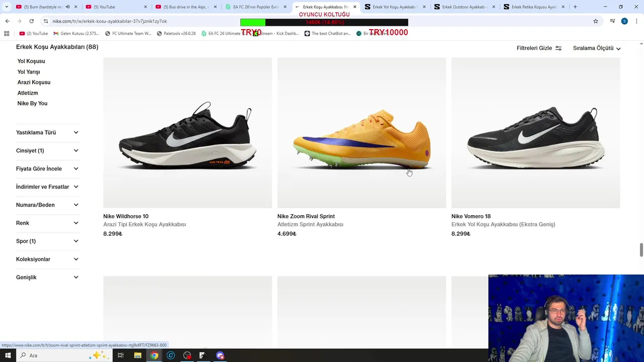Viewport: 644px width, 362px height.
Task: Open The best ChatBot bookmark
Action: (x=328, y=34)
